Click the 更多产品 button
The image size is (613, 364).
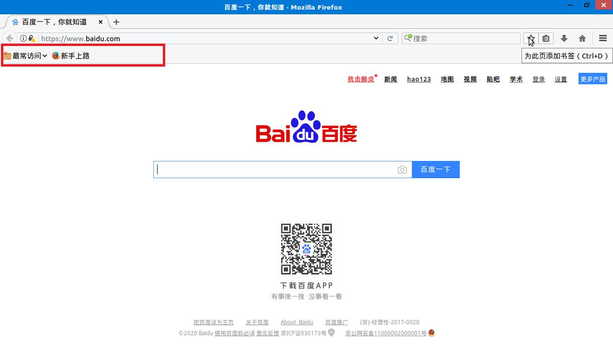593,79
